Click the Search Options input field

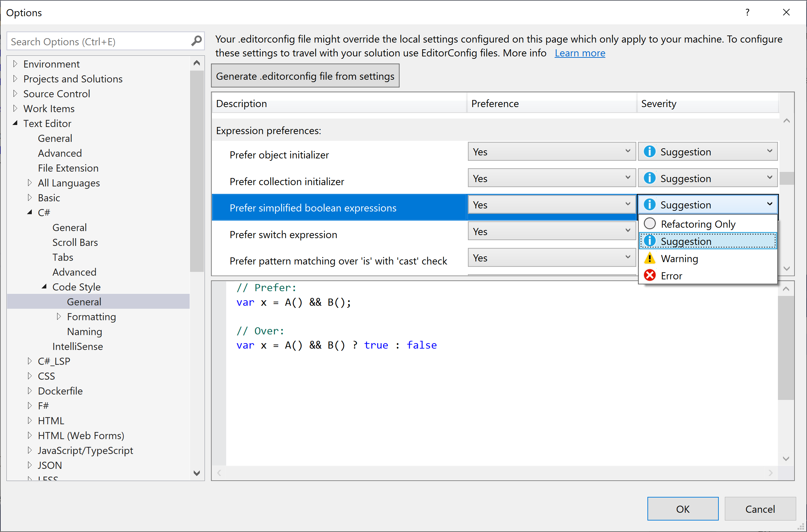[98, 42]
